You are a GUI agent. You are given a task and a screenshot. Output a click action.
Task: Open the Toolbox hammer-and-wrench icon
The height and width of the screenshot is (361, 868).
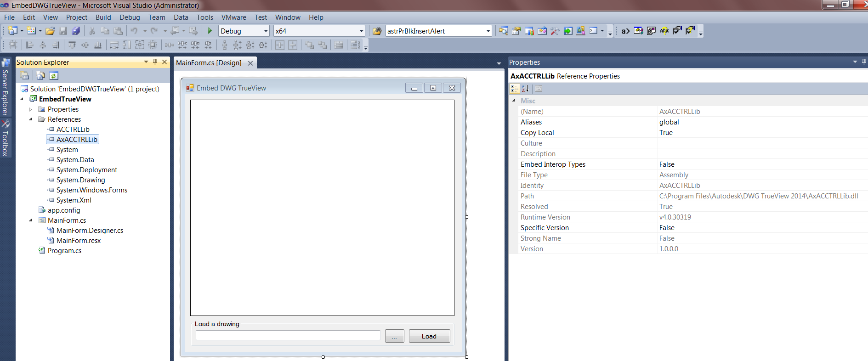pos(555,31)
